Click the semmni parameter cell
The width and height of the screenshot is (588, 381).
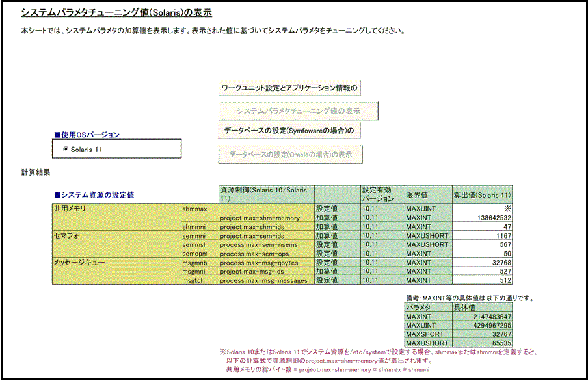[x=200, y=236]
